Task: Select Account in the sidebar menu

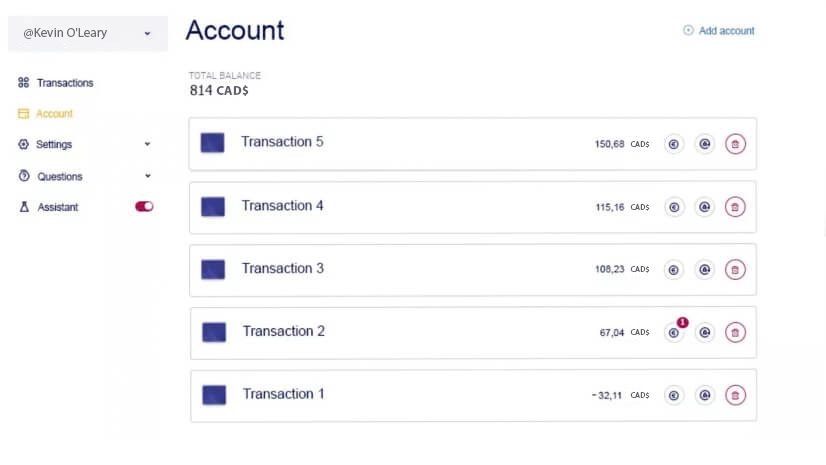Action: click(x=54, y=114)
